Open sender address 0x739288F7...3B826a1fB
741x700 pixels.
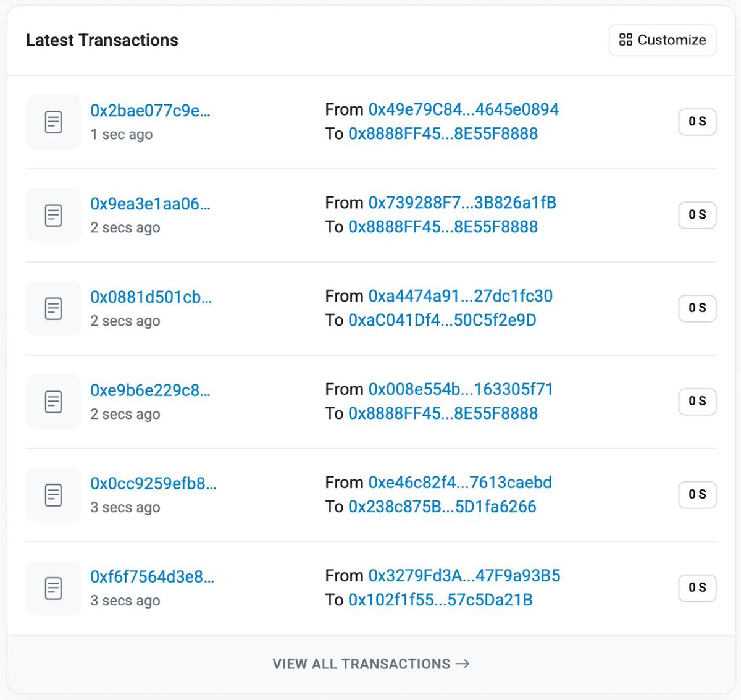[462, 203]
